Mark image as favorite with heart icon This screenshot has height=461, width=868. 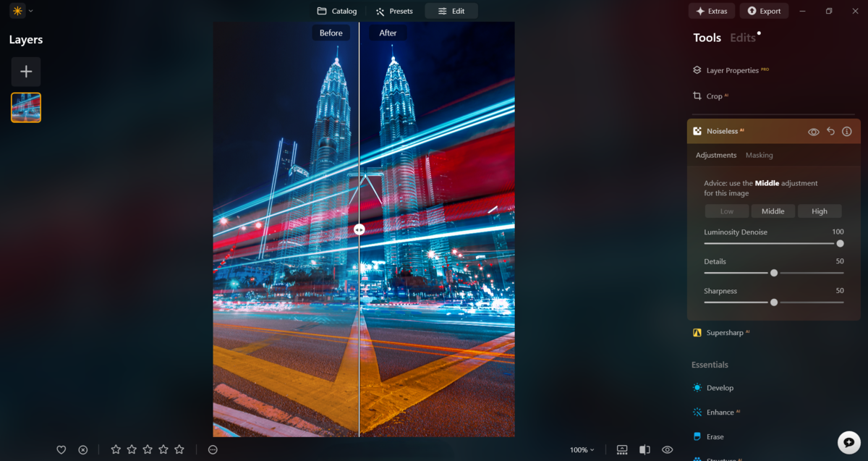(x=61, y=449)
